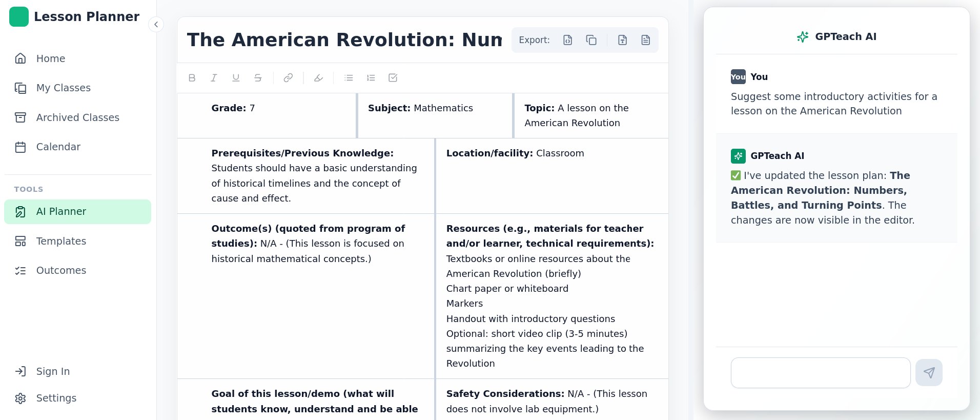980x420 pixels.
Task: Click the 'Markers' resource line
Action: point(464,304)
